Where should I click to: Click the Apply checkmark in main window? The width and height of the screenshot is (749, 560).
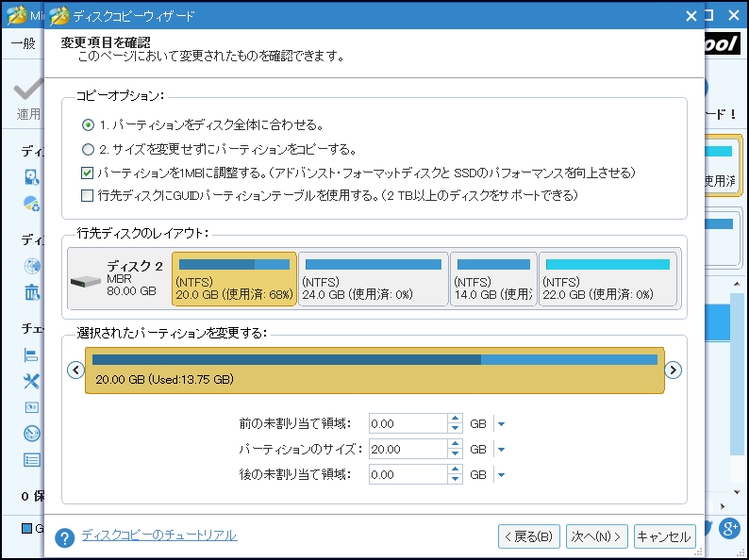(28, 91)
